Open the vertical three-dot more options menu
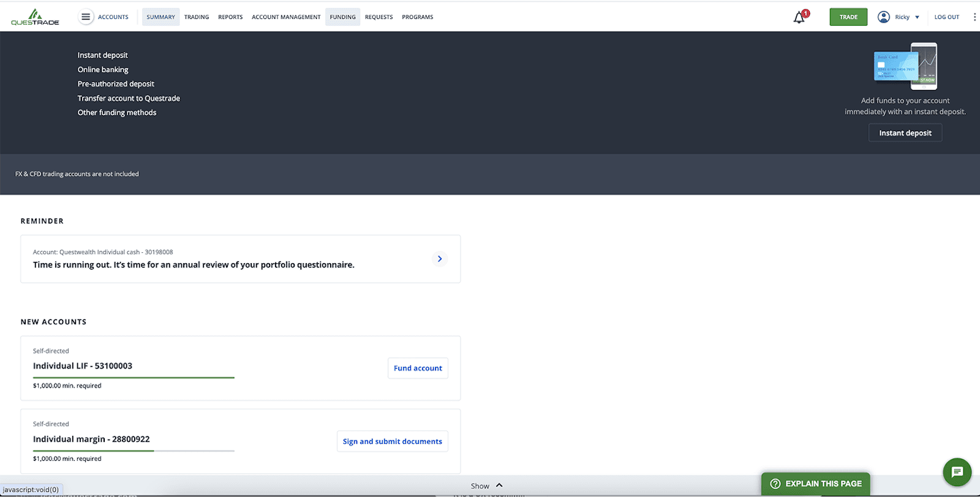Screen dimensions: 980x497 click(974, 17)
